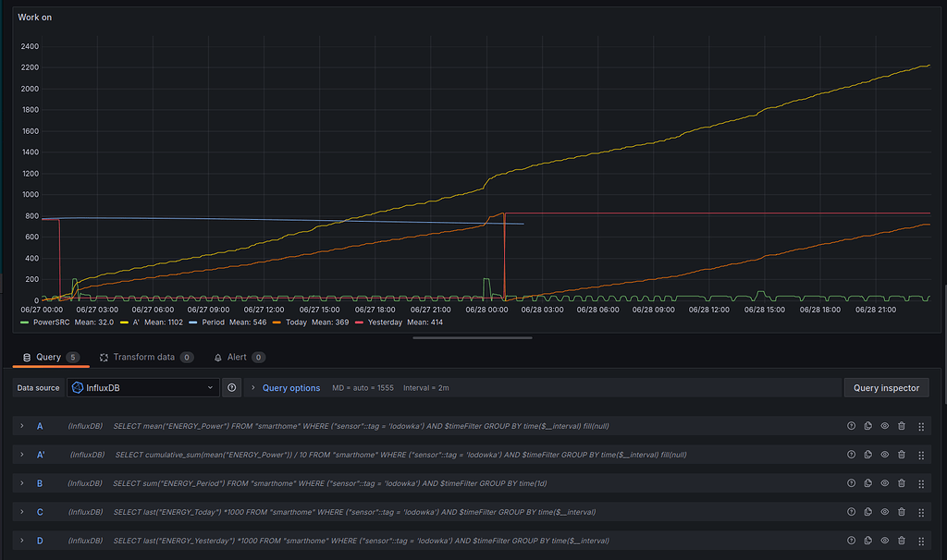The width and height of the screenshot is (947, 560).
Task: Click the Work on panel title
Action: coord(34,17)
